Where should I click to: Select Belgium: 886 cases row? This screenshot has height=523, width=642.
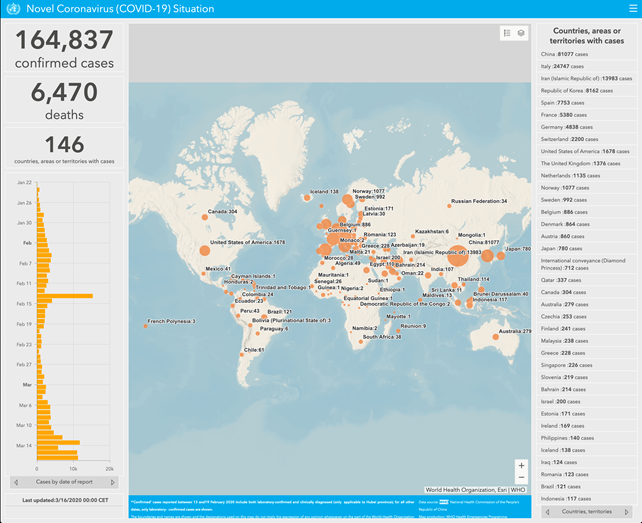tap(587, 212)
